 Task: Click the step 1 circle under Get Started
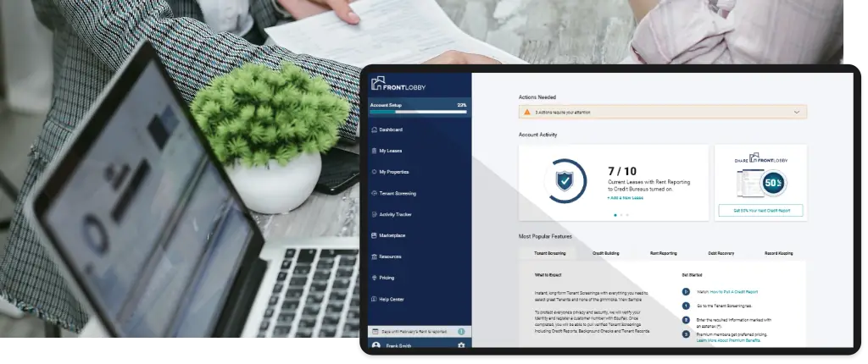(x=686, y=306)
